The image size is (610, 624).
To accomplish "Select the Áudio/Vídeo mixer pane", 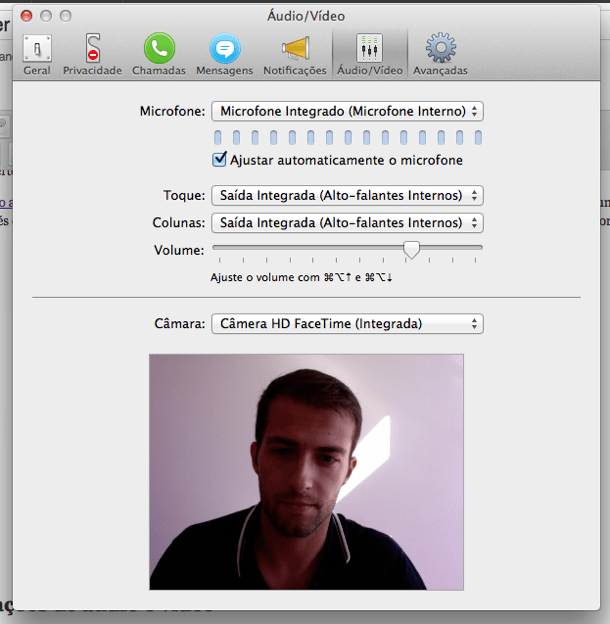I will click(370, 55).
